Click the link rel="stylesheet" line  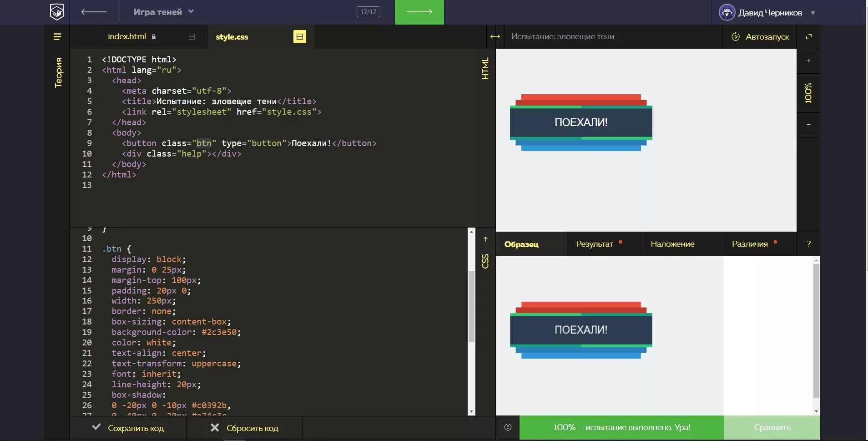tap(222, 112)
